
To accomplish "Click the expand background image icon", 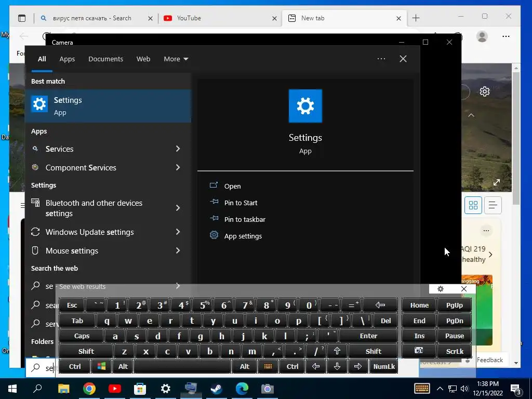I will tap(497, 182).
